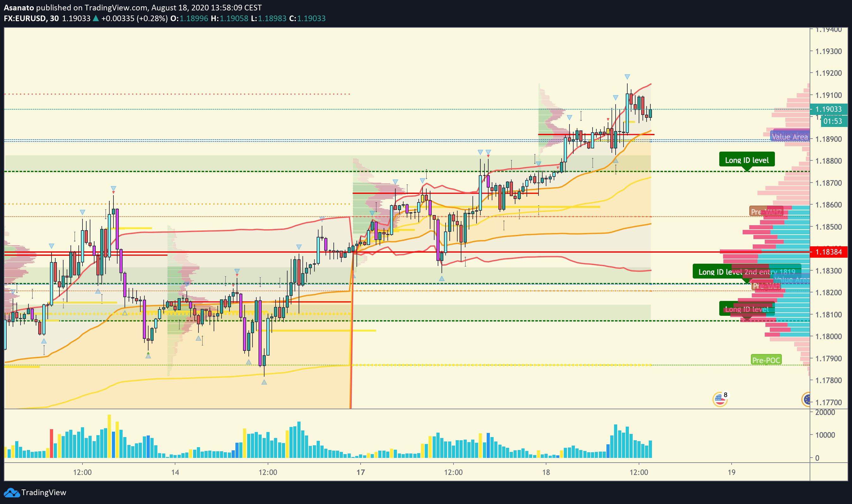Click the Pre-POC green label
The image size is (852, 504).
click(x=766, y=360)
